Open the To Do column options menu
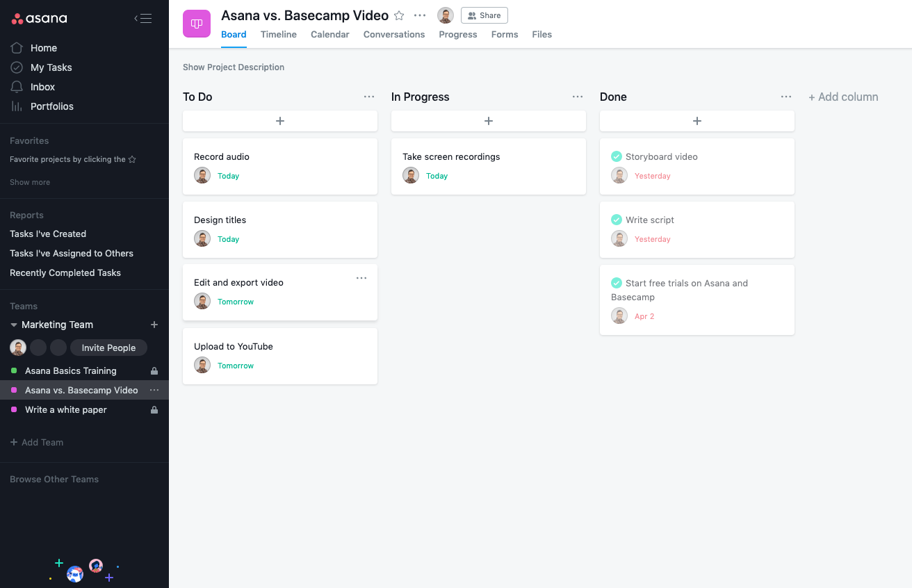The height and width of the screenshot is (588, 912). click(369, 97)
